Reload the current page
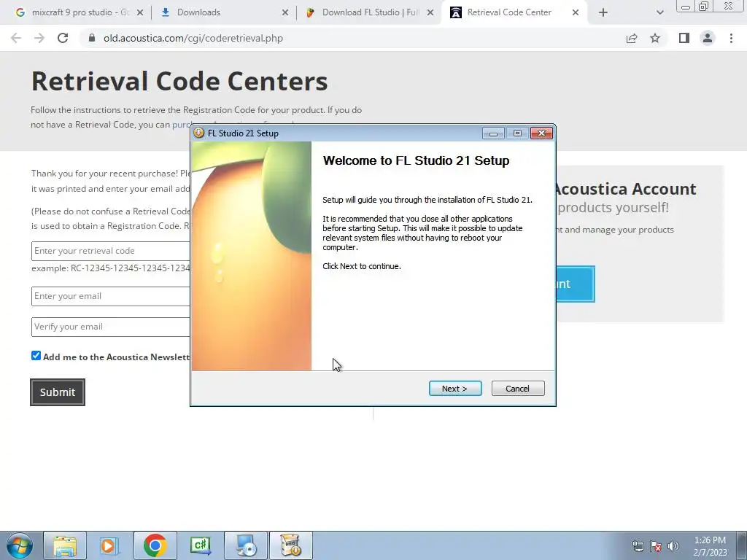 point(63,38)
